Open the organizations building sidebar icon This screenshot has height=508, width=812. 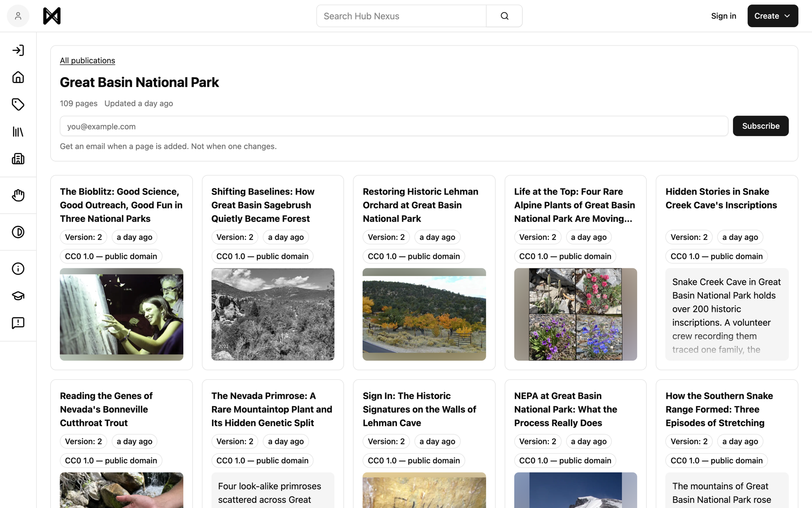(x=18, y=159)
